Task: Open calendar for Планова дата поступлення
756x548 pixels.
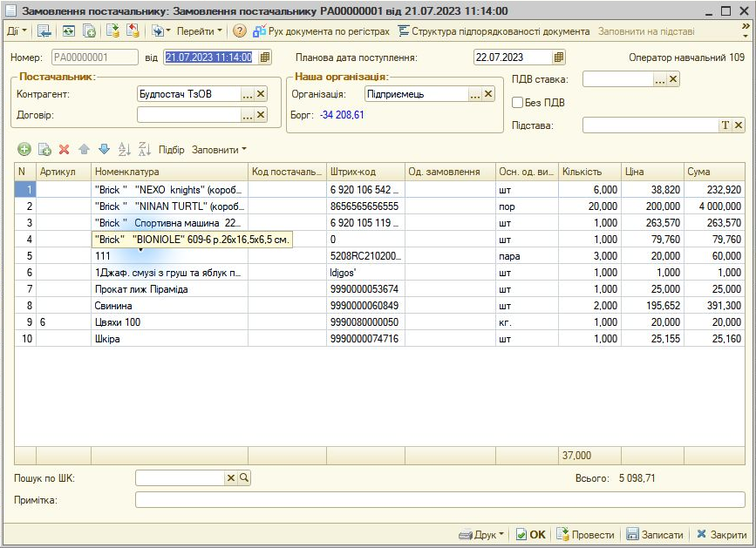Action: 558,58
